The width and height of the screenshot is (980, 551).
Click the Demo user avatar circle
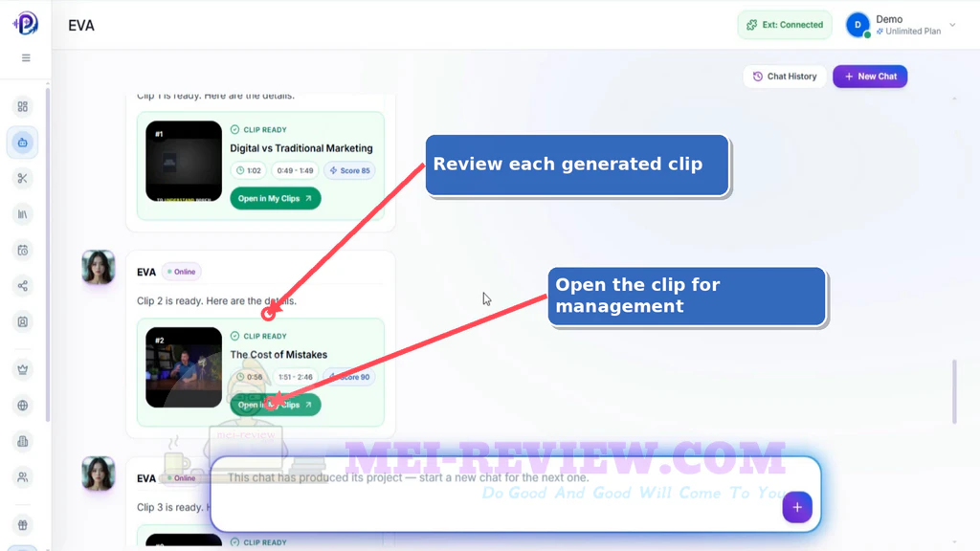click(x=857, y=25)
